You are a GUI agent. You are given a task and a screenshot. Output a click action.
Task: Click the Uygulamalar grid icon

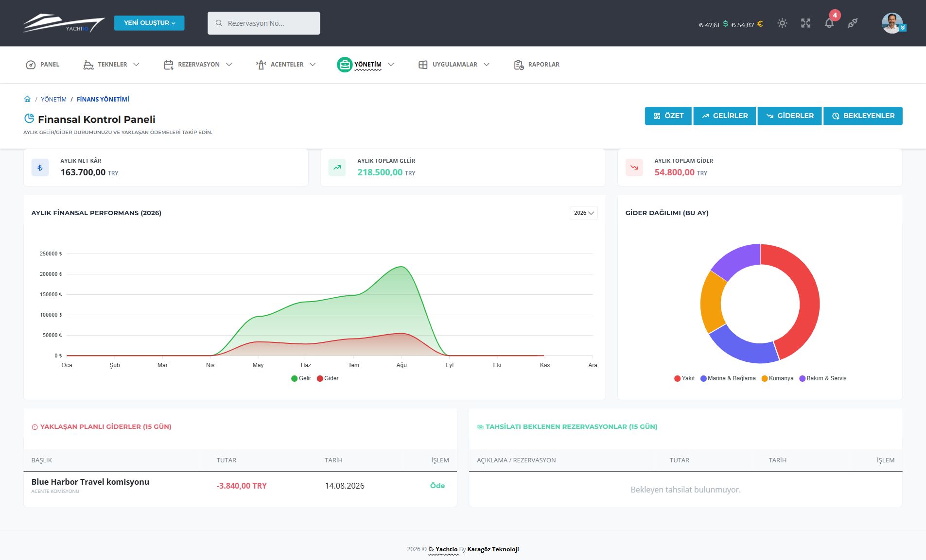click(423, 65)
